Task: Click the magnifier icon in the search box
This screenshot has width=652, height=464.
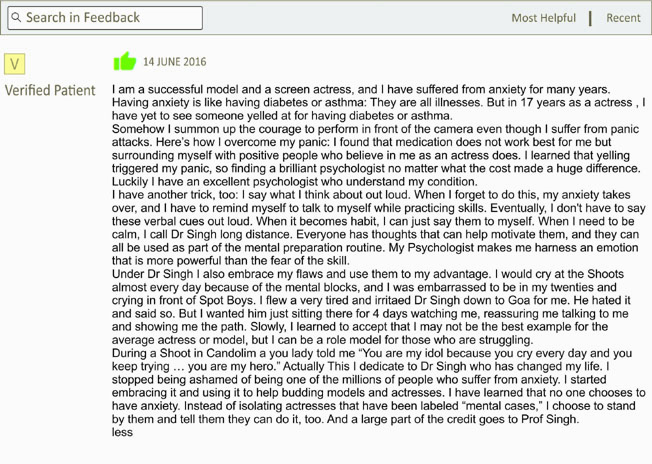Action: click(x=16, y=17)
